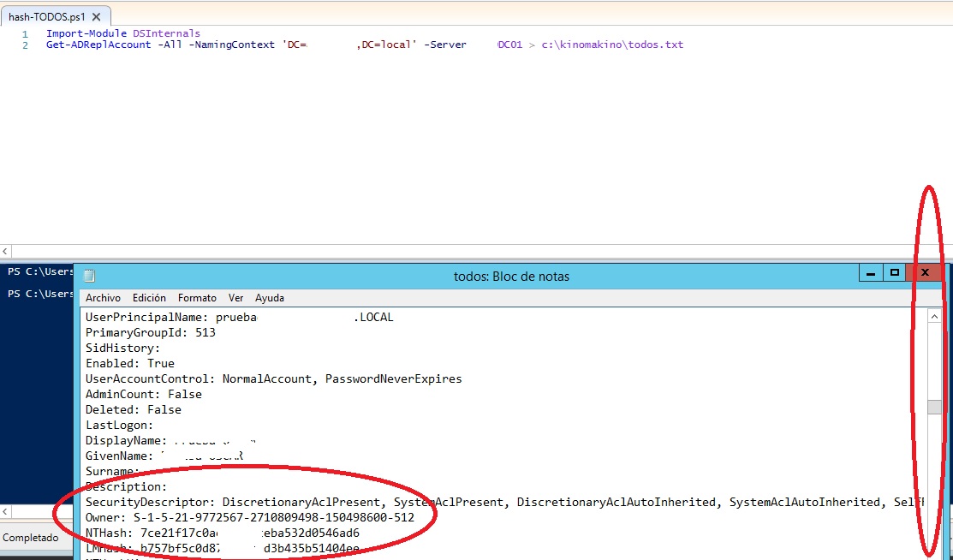This screenshot has height=560, width=953.
Task: Click the Notepad icon in title bar
Action: tap(89, 276)
